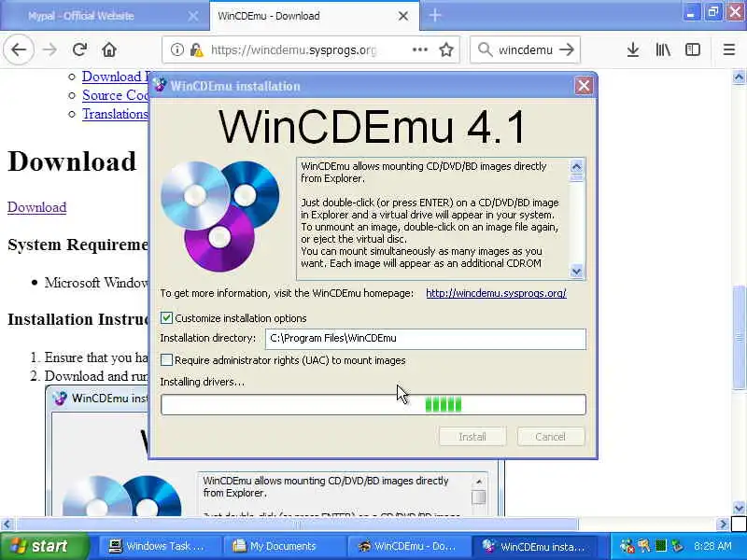Open the Source Code link on page
The width and height of the screenshot is (747, 560).
(x=115, y=95)
